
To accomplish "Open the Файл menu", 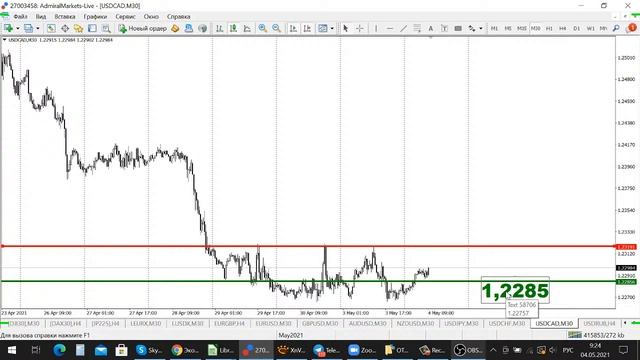I will point(20,17).
